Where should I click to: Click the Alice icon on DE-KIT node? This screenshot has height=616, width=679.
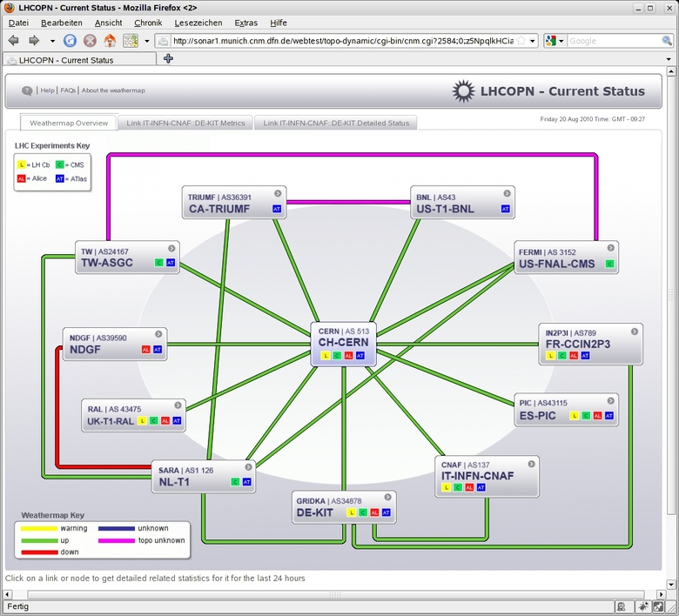374,512
